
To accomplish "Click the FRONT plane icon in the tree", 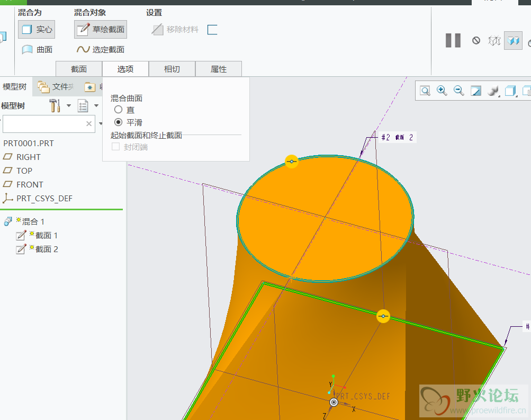I will 8,184.
